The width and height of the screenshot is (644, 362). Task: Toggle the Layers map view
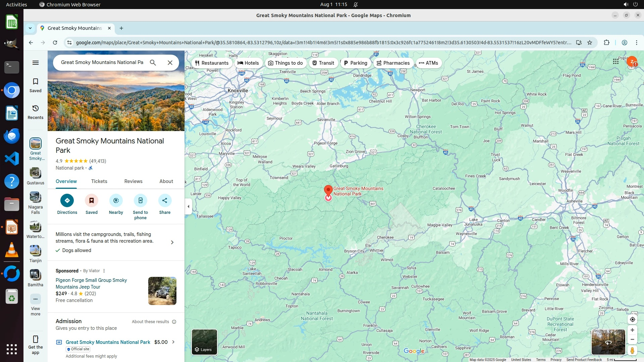(204, 342)
